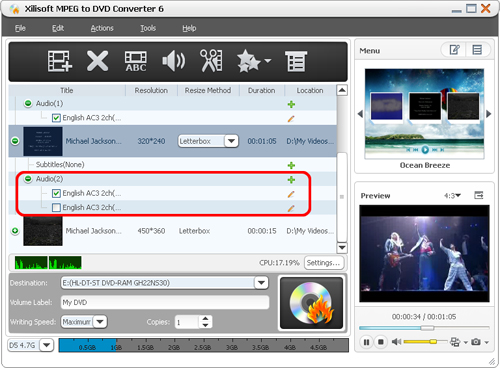Image resolution: width=500 pixels, height=368 pixels.
Task: Open the snapshot options arrow beside the camera
Action: [487, 342]
